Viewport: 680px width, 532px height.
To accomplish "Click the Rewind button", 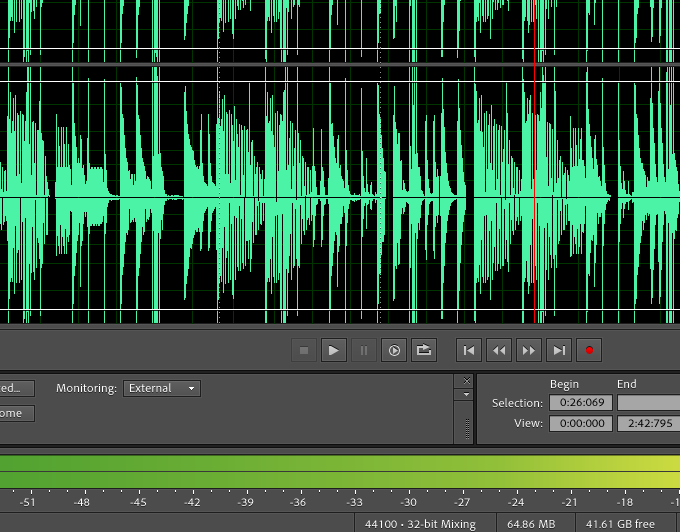I will tap(499, 350).
